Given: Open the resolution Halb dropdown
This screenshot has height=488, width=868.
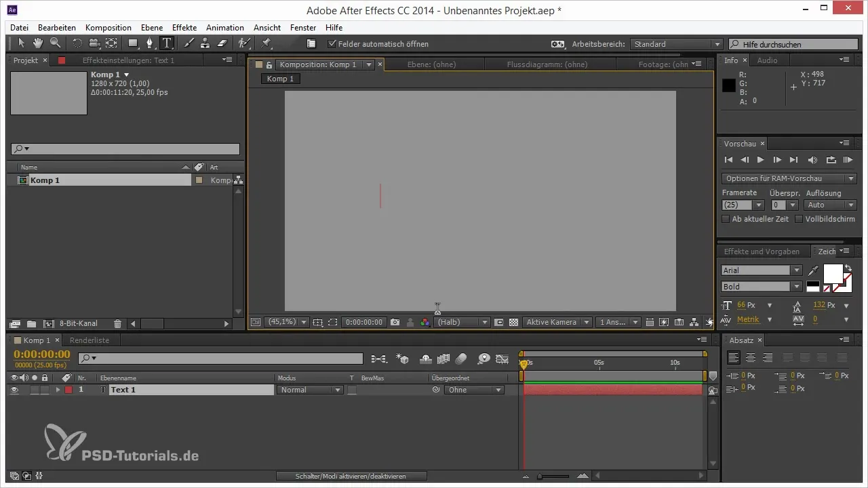Looking at the screenshot, I should pos(462,323).
